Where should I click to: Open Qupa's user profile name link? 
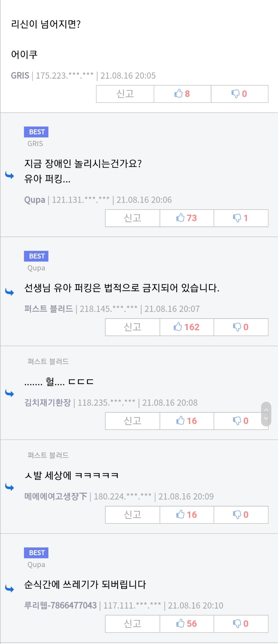click(35, 200)
